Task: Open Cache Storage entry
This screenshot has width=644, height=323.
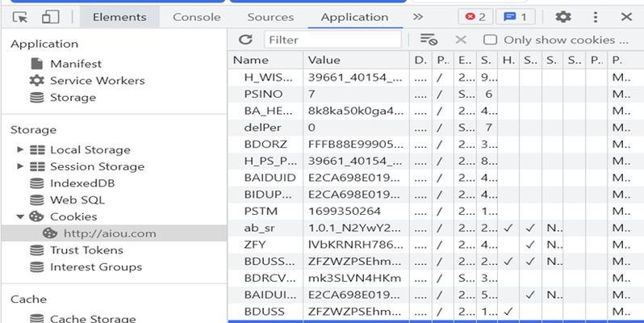Action: point(93,318)
